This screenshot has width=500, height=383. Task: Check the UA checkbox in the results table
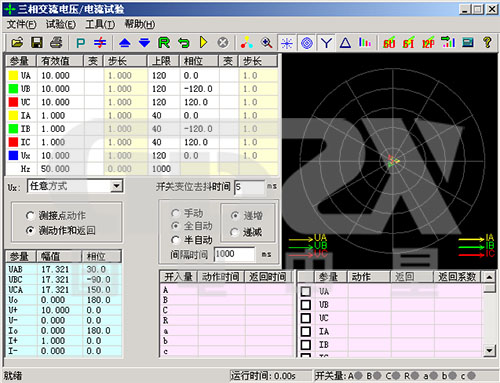point(306,291)
